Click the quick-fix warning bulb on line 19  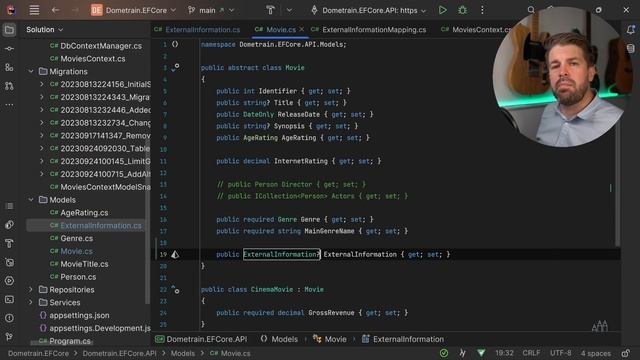(x=175, y=255)
